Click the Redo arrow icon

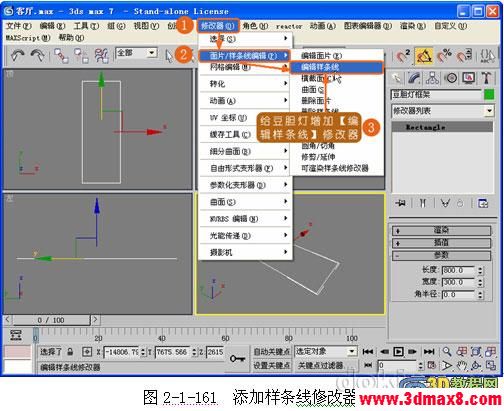click(x=37, y=55)
